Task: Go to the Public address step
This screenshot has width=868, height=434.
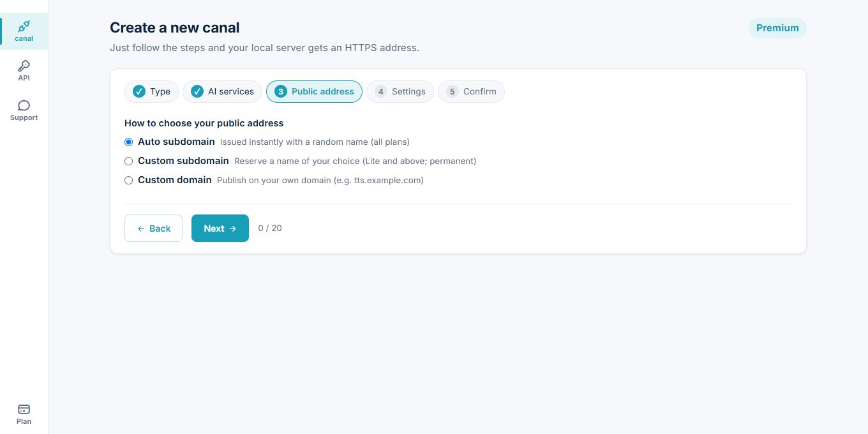Action: [314, 91]
